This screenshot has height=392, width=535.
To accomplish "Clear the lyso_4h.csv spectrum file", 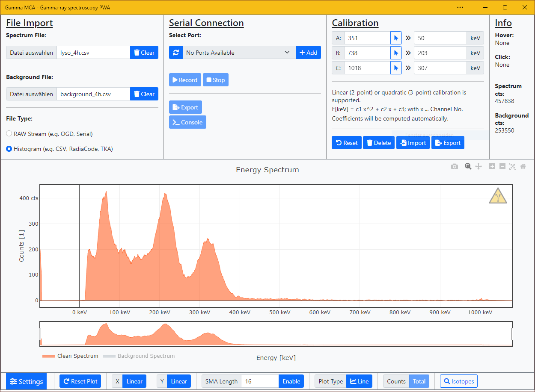I will [x=144, y=53].
